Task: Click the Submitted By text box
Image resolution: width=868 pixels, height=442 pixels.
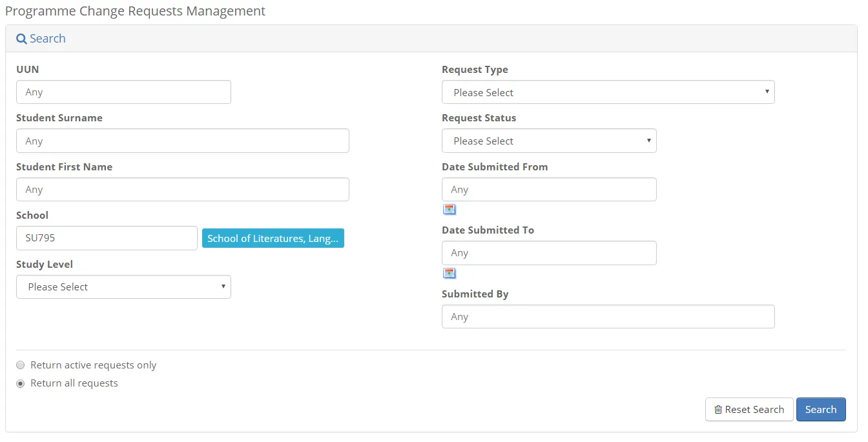Action: [608, 316]
